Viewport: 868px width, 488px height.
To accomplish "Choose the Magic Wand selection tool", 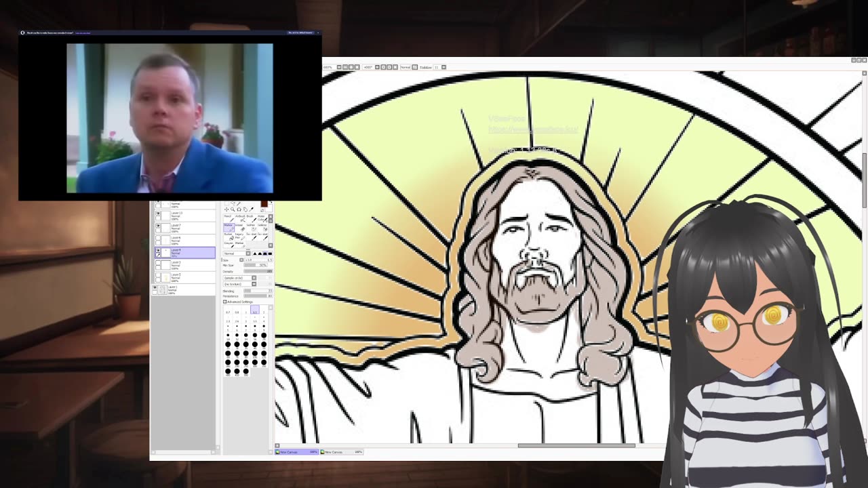I will 239,203.
